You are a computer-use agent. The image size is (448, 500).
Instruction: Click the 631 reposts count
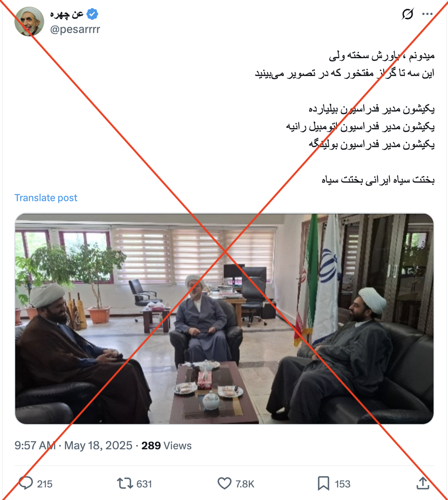(144, 484)
